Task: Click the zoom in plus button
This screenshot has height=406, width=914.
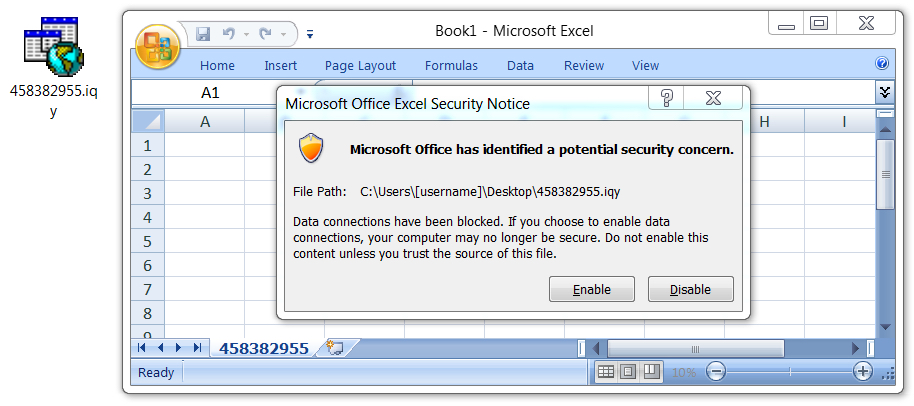Action: point(862,371)
